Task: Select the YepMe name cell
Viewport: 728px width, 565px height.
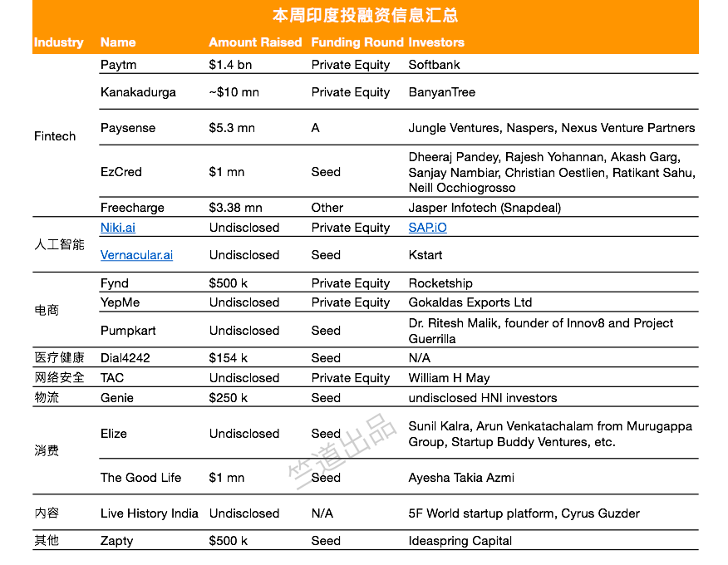Action: (x=120, y=302)
